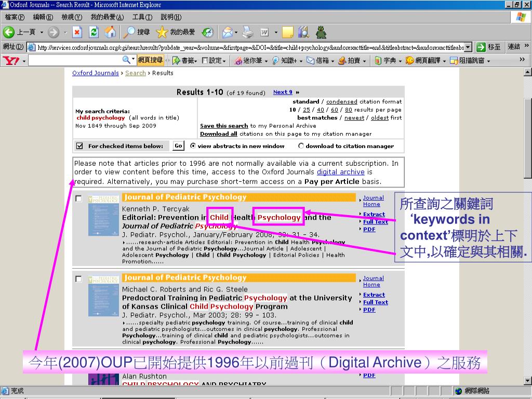The height and width of the screenshot is (399, 532).
Task: Go to Home with the house icon
Action: click(x=110, y=32)
